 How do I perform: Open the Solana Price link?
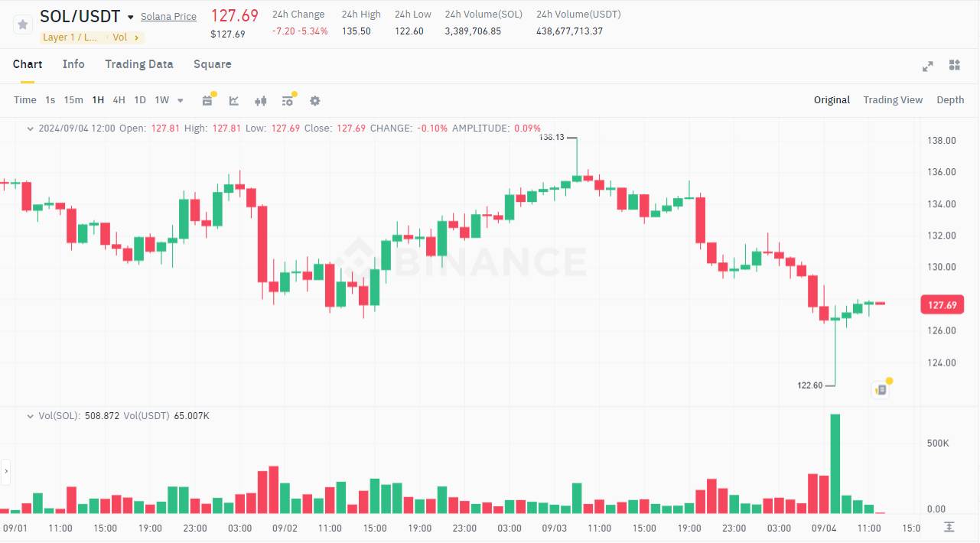click(x=168, y=16)
